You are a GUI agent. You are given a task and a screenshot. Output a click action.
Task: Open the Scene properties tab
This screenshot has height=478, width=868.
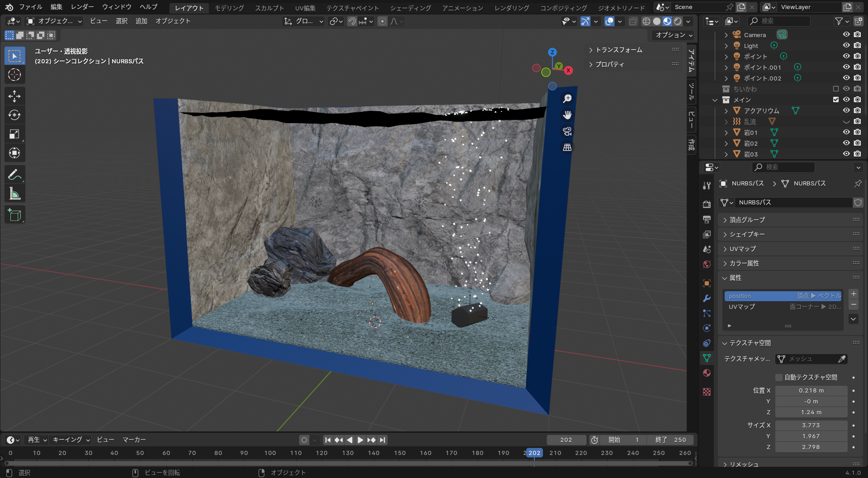(x=707, y=249)
